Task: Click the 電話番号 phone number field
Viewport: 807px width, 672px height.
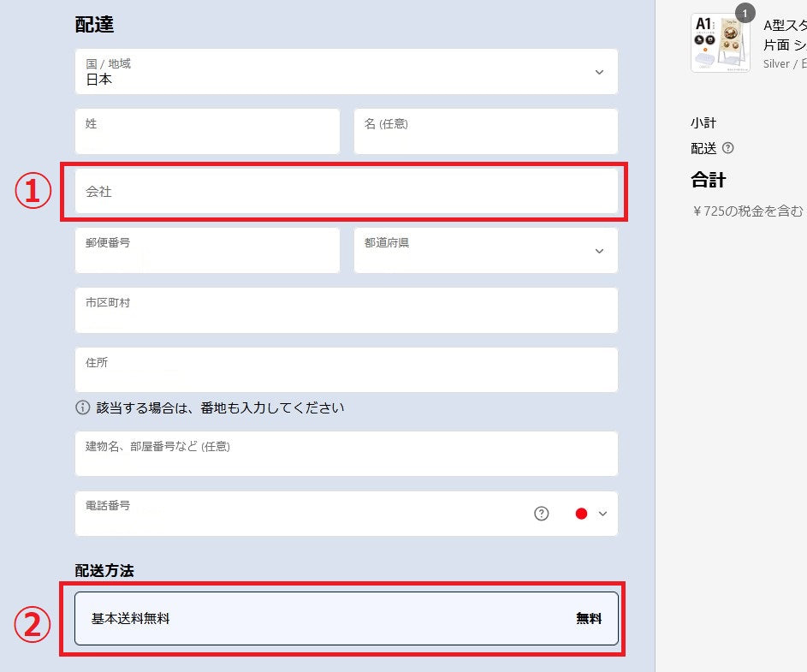Action: (300, 514)
